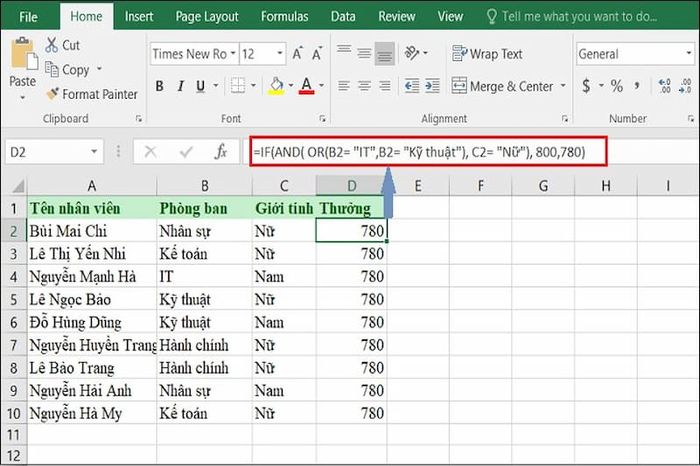This screenshot has width=700, height=466.
Task: Increase indent
Action: [432, 86]
